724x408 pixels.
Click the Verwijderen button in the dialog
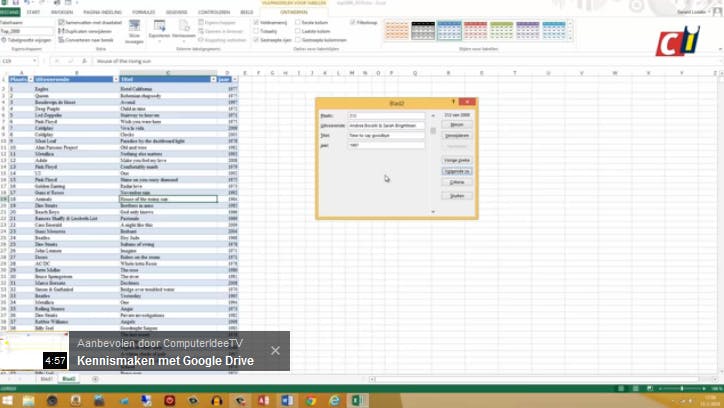[457, 136]
